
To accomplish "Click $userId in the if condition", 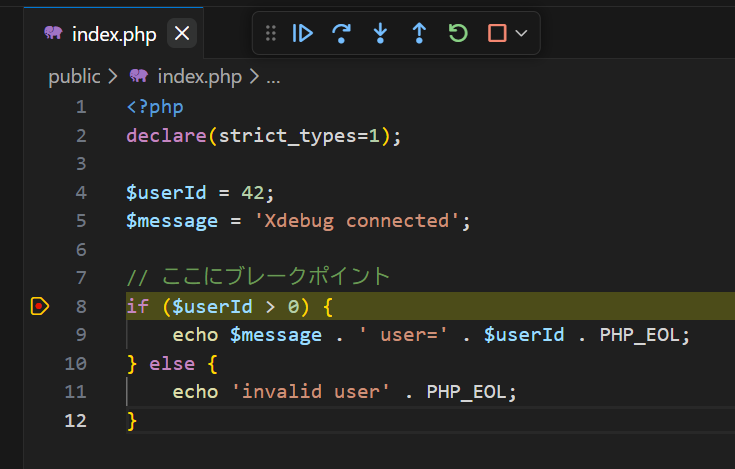I will point(212,306).
